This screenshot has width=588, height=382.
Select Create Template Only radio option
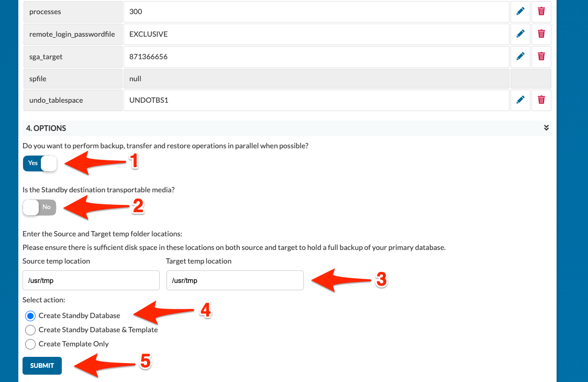click(30, 344)
